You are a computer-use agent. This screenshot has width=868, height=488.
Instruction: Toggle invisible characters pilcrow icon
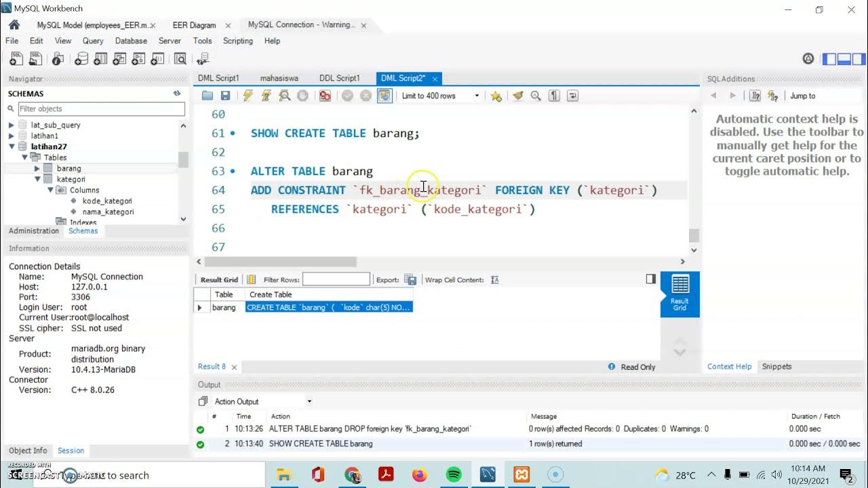(554, 96)
